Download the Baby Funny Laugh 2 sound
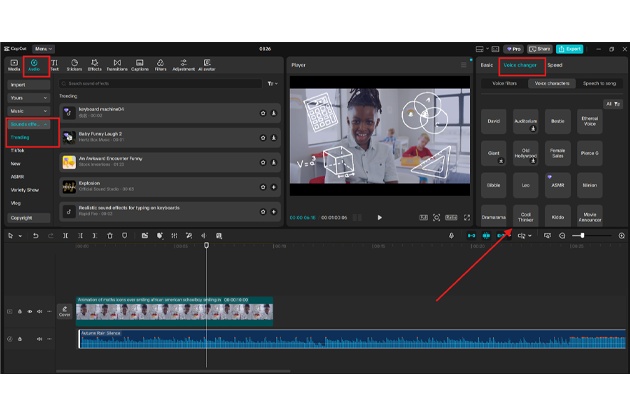This screenshot has height=420, width=630. [274, 138]
